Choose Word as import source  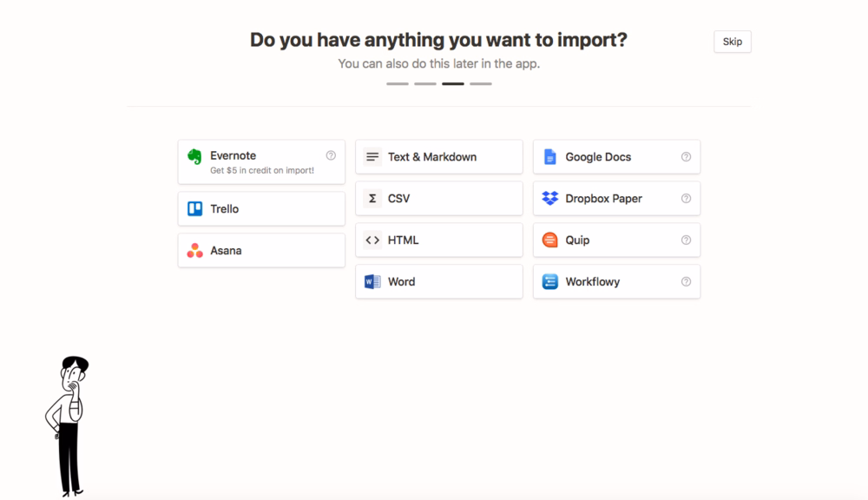point(438,281)
